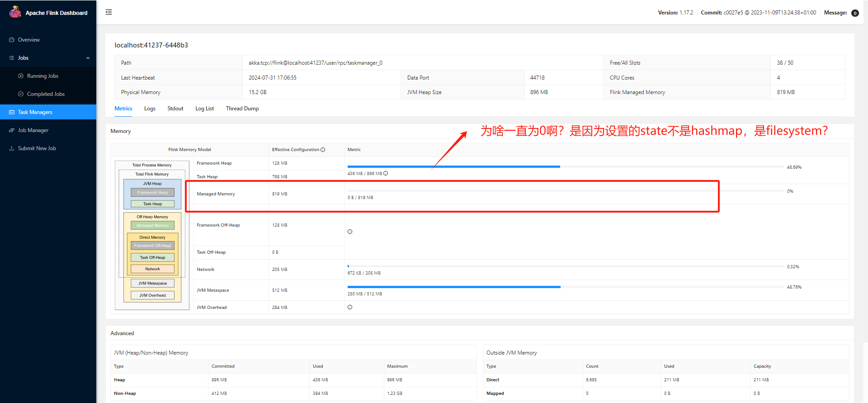Click the Submit New Job upload icon
The width and height of the screenshot is (868, 403).
(x=12, y=148)
